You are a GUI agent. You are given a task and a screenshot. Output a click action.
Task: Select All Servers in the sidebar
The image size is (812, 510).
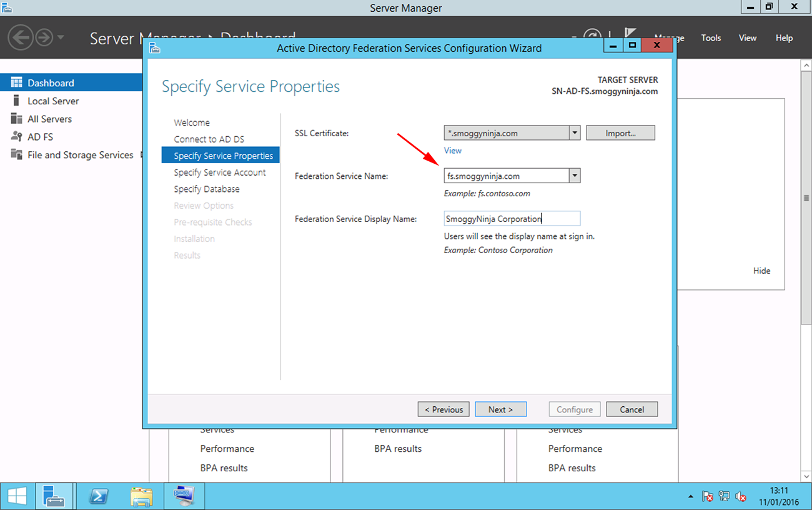coord(50,119)
